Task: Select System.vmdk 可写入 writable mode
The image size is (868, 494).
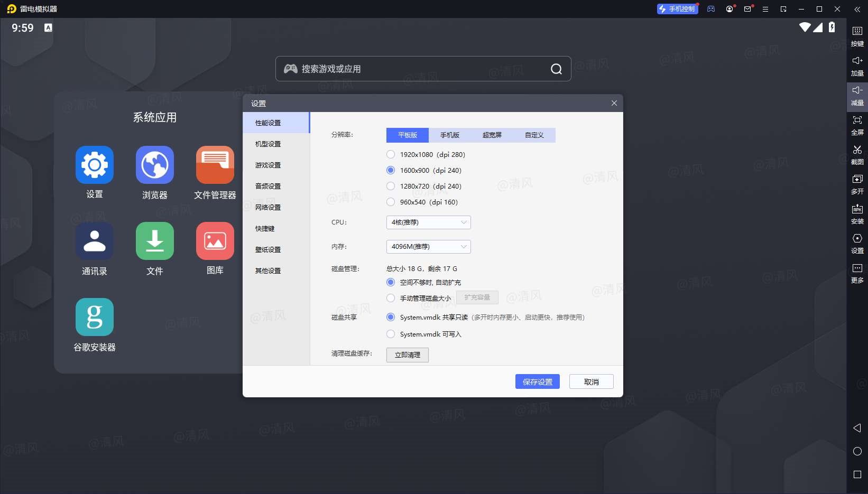Action: point(391,334)
